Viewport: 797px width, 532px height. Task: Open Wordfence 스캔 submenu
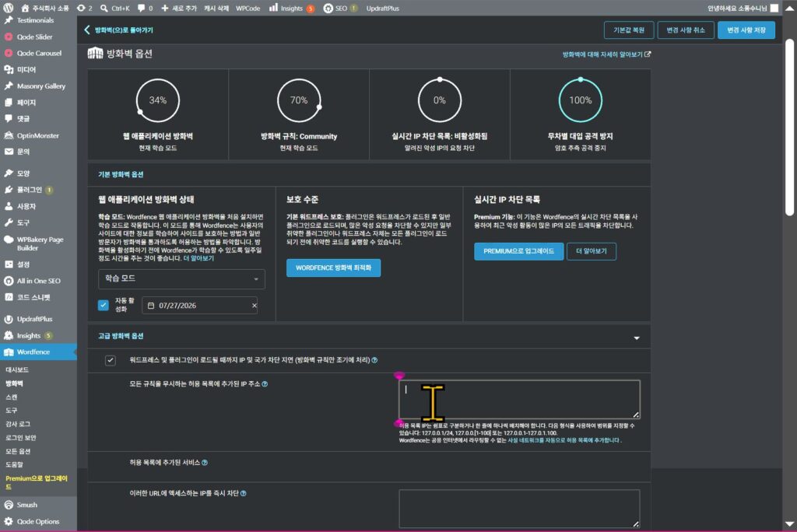click(x=11, y=397)
